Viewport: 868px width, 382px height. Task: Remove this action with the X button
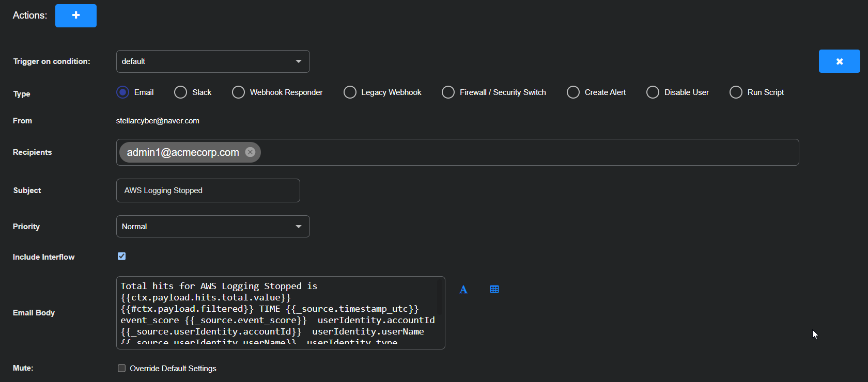pos(839,61)
